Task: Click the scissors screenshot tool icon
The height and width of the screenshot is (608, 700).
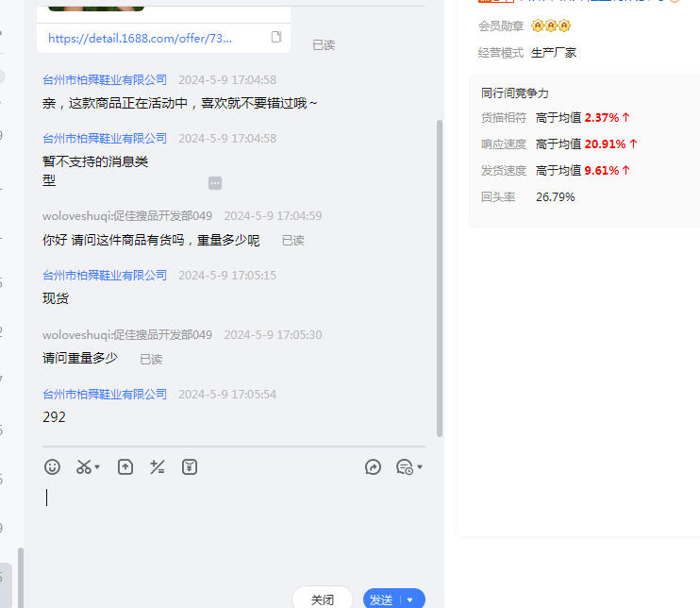Action: 84,466
